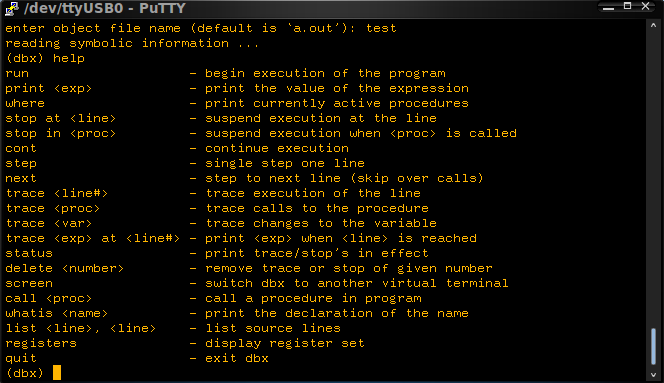Click the empty scrollbar track above thumb
The width and height of the screenshot is (664, 383).
coord(653,178)
